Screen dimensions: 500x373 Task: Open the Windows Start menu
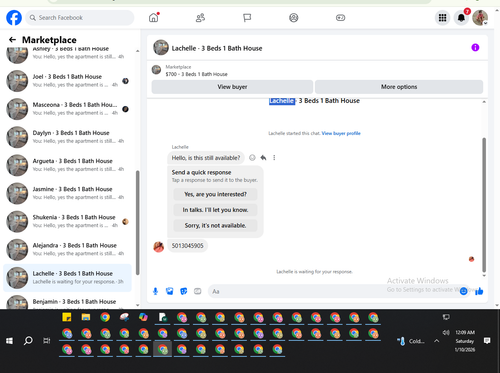coord(9,341)
